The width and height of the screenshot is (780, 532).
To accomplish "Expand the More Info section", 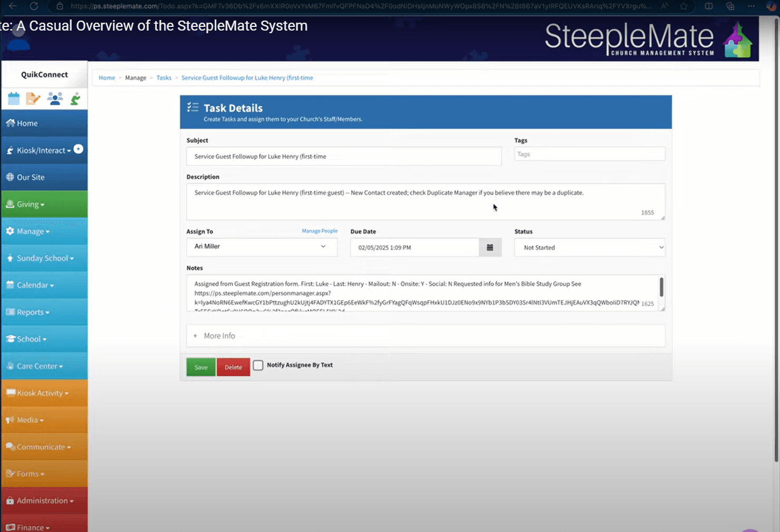I will (426, 336).
